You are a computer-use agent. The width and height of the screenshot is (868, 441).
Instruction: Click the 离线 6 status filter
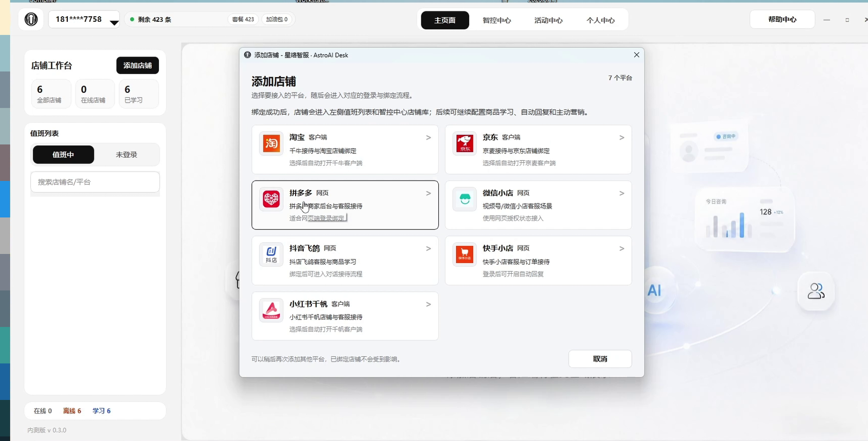(72, 411)
